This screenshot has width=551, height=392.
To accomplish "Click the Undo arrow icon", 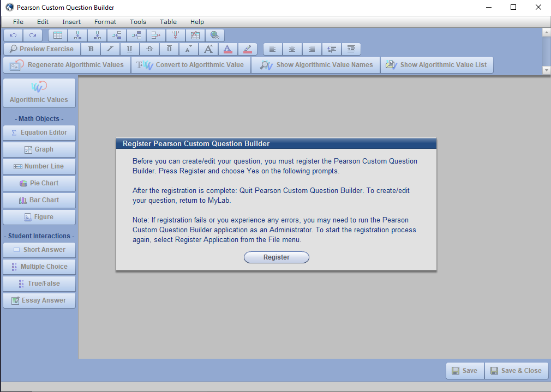I will click(13, 35).
